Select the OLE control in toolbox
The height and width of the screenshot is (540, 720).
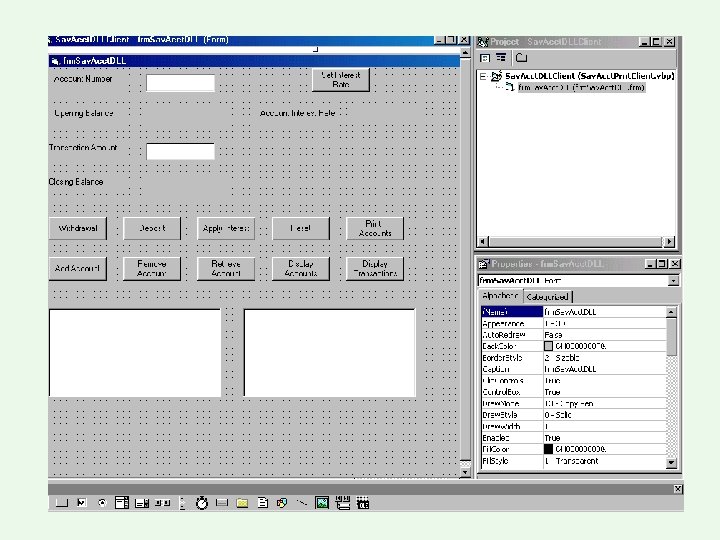363,503
